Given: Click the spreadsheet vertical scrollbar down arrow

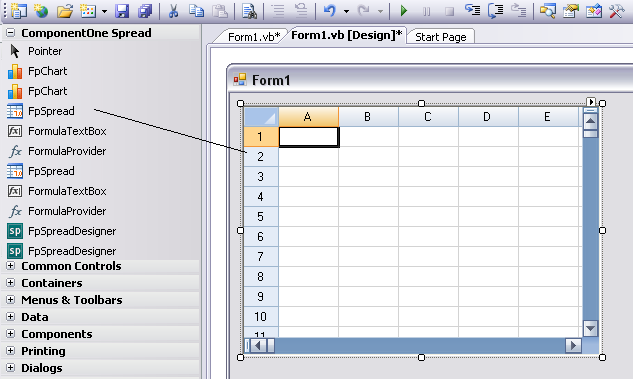Looking at the screenshot, I should (x=590, y=329).
